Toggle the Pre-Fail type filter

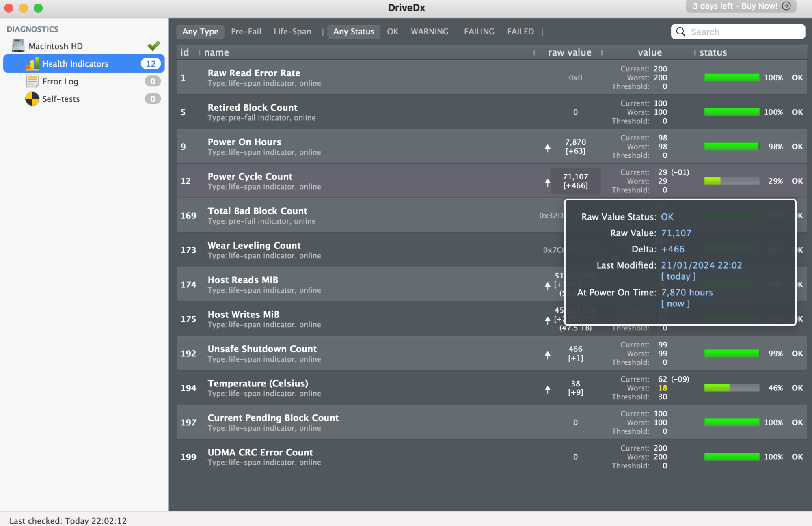(x=246, y=32)
